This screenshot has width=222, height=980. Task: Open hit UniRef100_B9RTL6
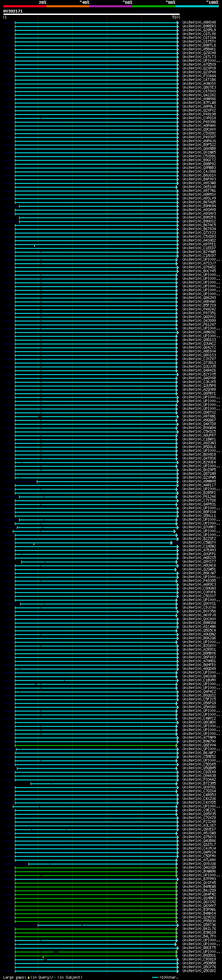(x=199, y=45)
